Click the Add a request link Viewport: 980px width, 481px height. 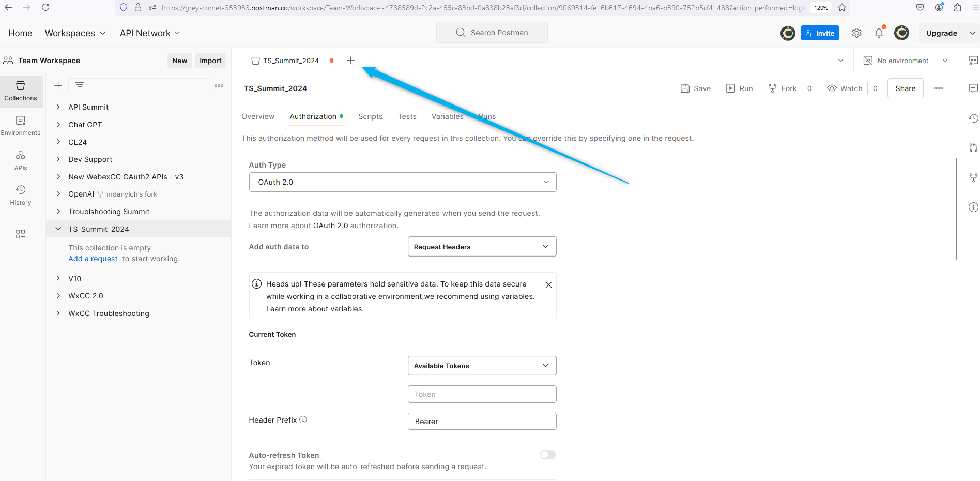93,259
